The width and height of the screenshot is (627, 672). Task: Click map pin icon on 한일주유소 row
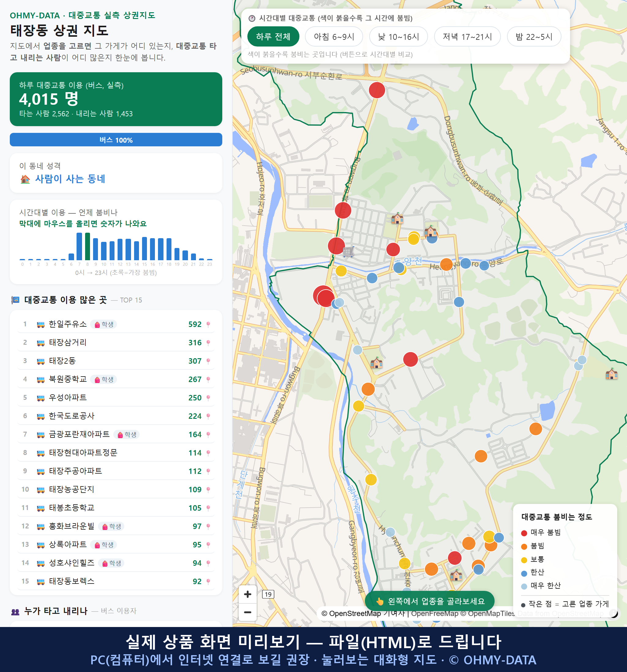click(x=208, y=325)
